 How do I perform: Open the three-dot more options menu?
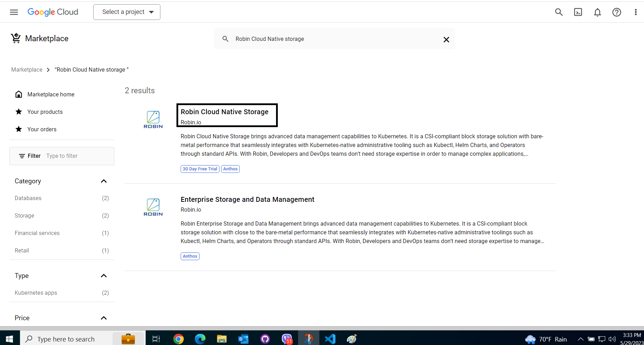click(x=635, y=12)
